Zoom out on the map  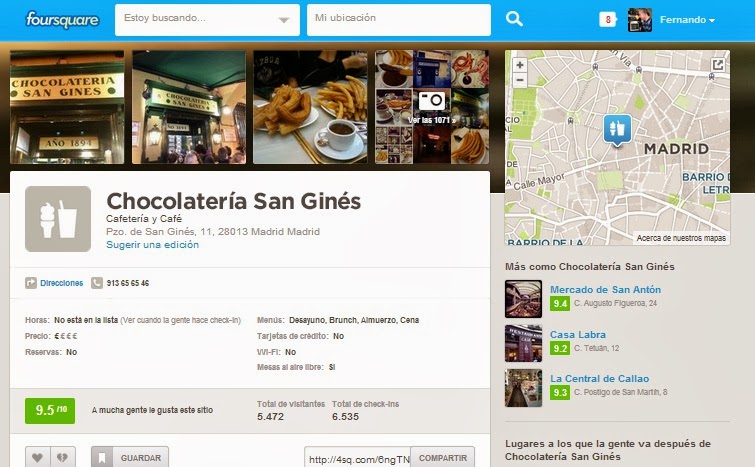point(520,79)
